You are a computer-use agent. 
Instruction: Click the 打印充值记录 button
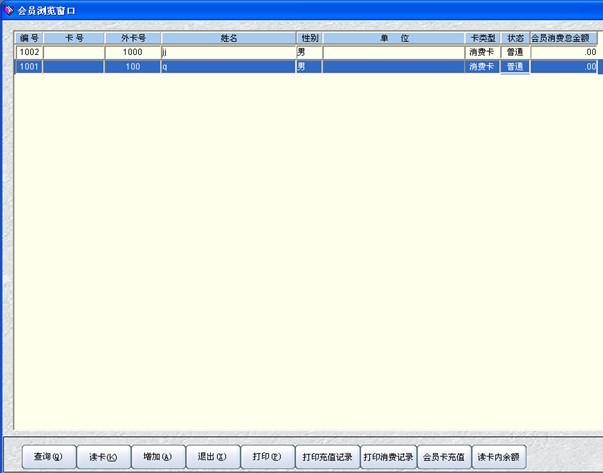click(x=327, y=457)
